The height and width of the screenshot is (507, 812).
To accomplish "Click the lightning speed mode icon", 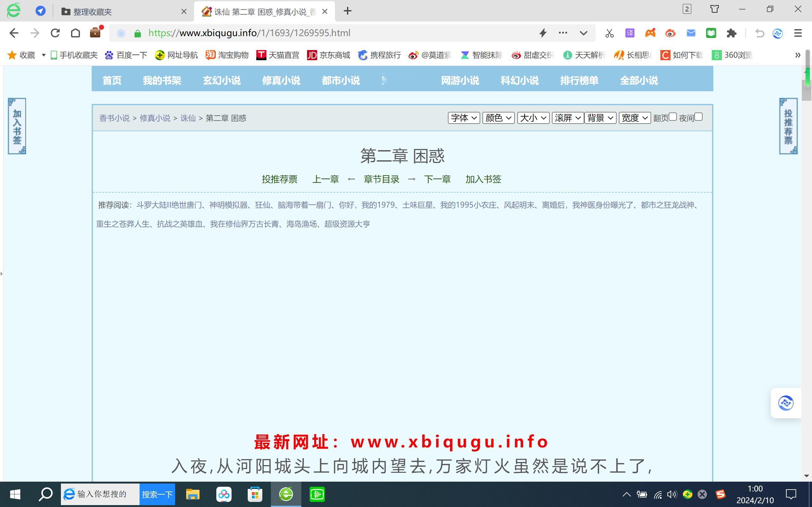I will tap(543, 33).
